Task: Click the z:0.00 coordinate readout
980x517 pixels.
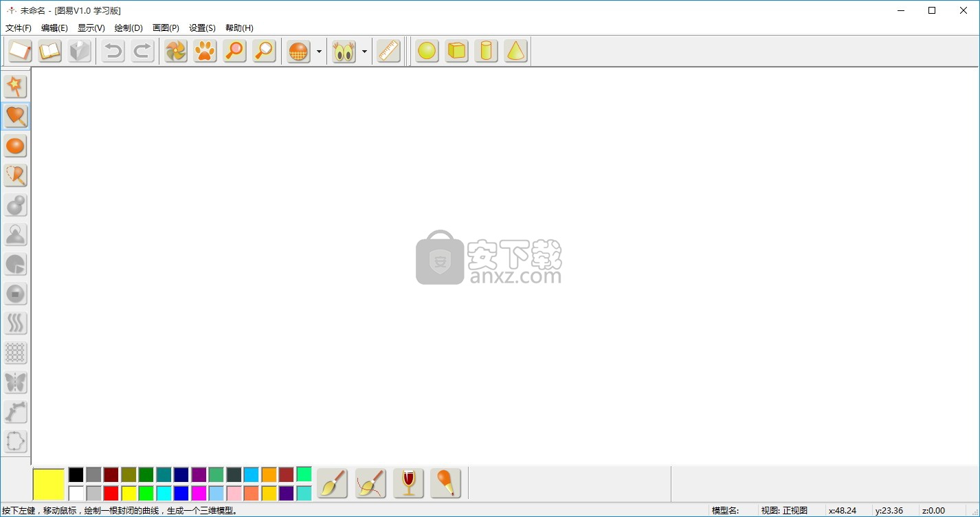Action: point(933,510)
